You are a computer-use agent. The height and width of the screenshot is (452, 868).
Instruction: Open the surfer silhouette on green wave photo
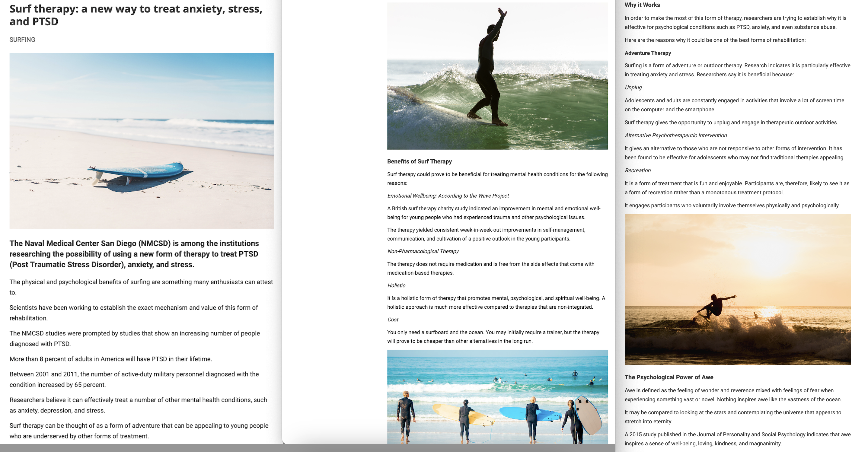[x=497, y=76]
